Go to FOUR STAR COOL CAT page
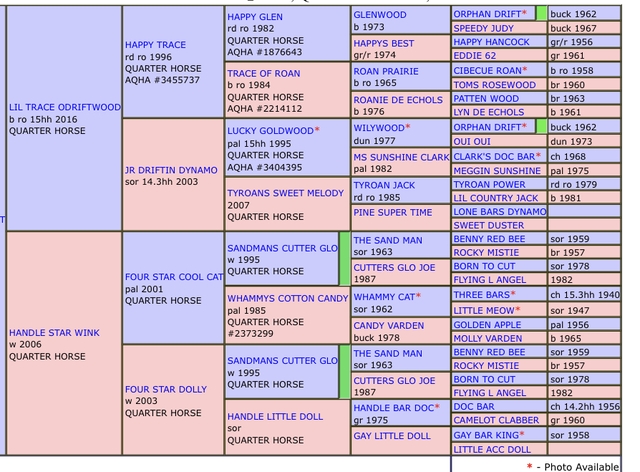 coord(173,276)
